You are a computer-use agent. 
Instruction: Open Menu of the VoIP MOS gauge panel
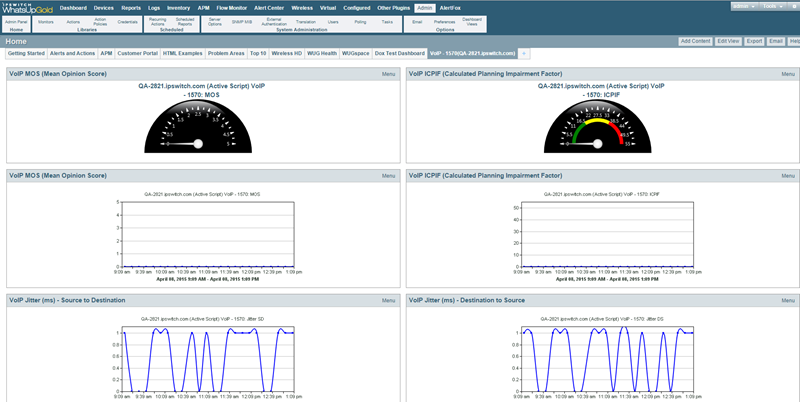tap(388, 74)
